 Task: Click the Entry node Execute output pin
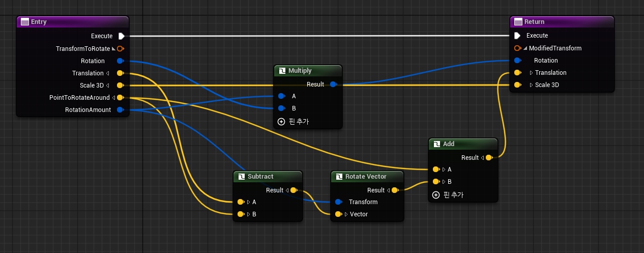[121, 36]
